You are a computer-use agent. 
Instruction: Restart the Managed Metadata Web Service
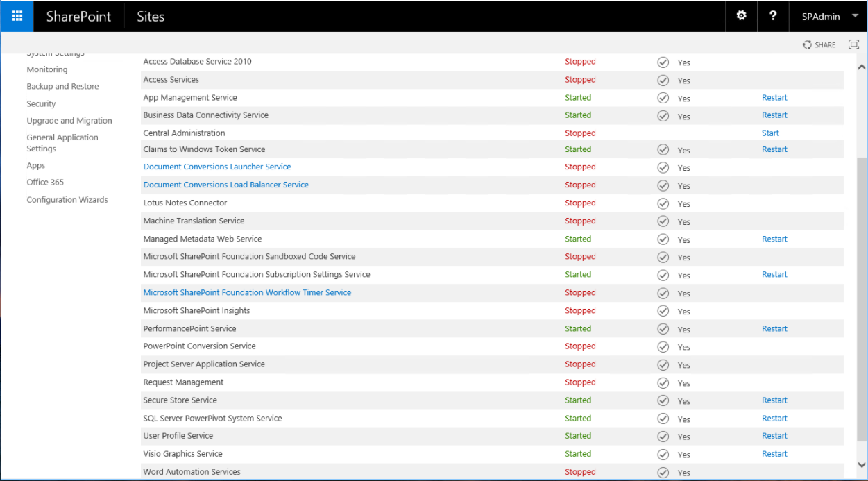coord(774,239)
